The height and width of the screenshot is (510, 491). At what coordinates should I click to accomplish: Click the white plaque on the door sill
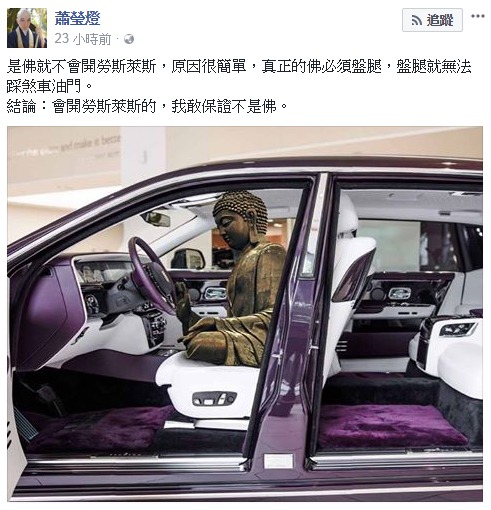click(x=278, y=461)
